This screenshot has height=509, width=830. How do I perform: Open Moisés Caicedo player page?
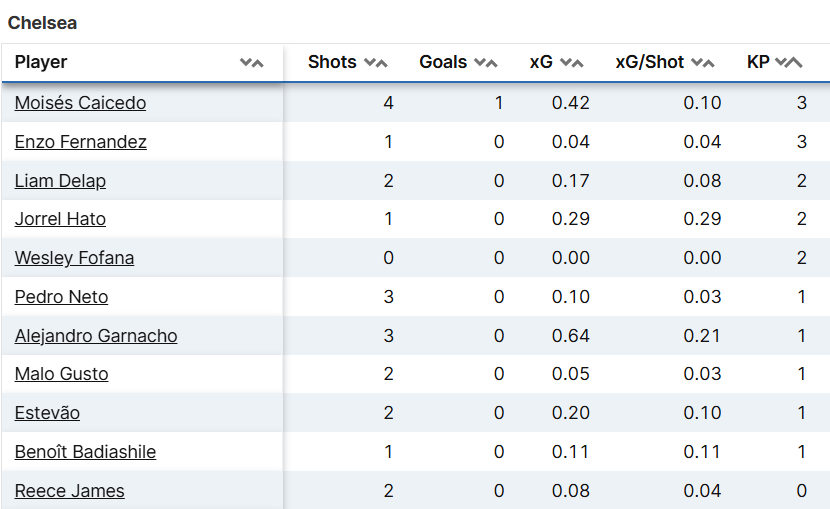click(x=80, y=103)
